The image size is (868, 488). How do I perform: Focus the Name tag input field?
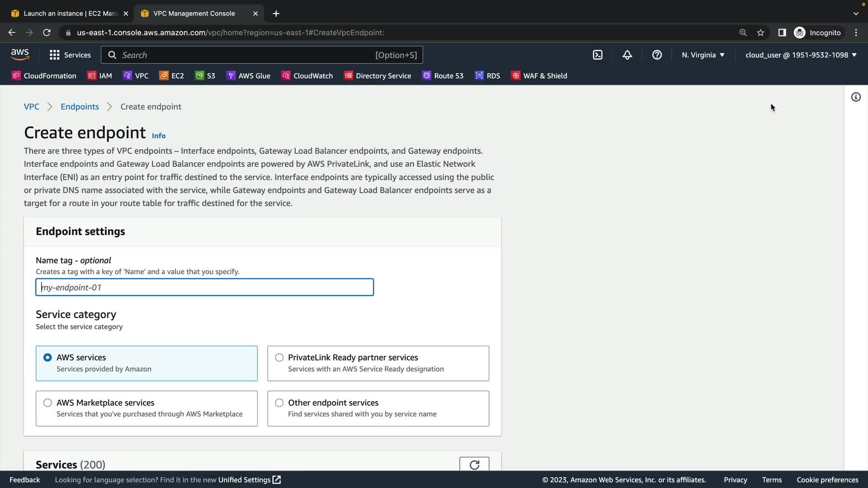coord(204,287)
